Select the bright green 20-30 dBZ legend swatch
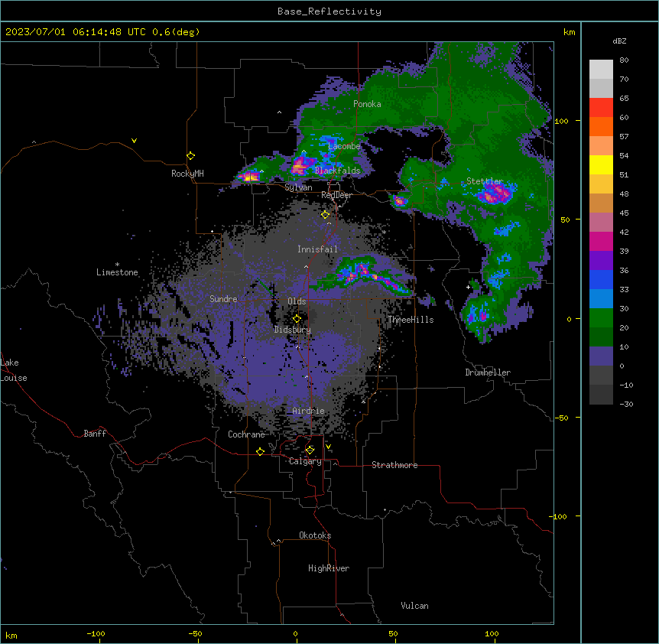Screen dimensions: 659x644 tap(601, 318)
